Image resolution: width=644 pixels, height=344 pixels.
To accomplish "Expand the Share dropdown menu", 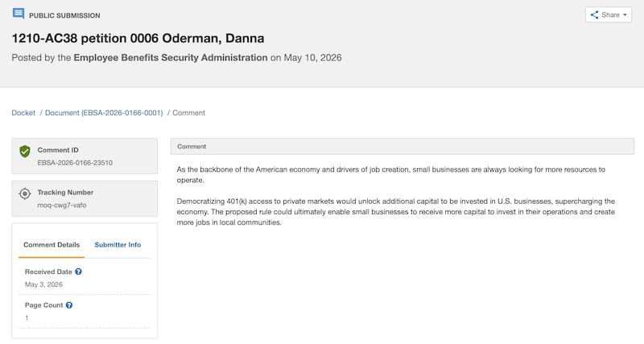I will [x=609, y=15].
